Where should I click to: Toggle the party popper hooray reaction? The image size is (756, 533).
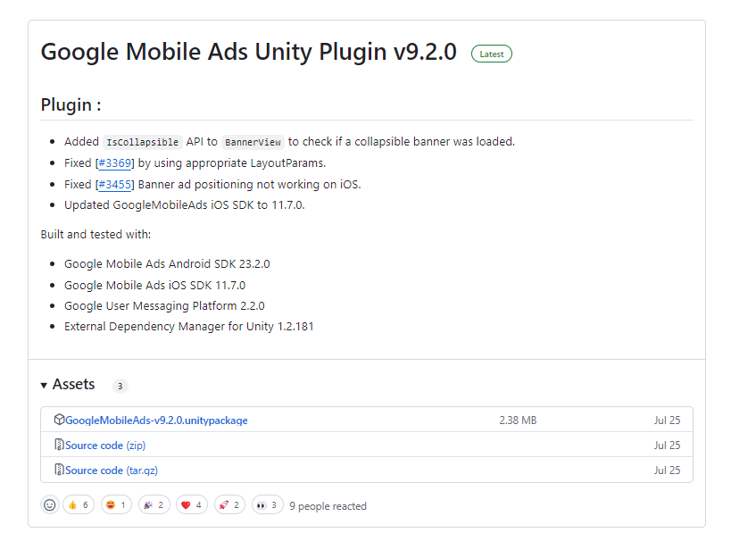(x=154, y=505)
